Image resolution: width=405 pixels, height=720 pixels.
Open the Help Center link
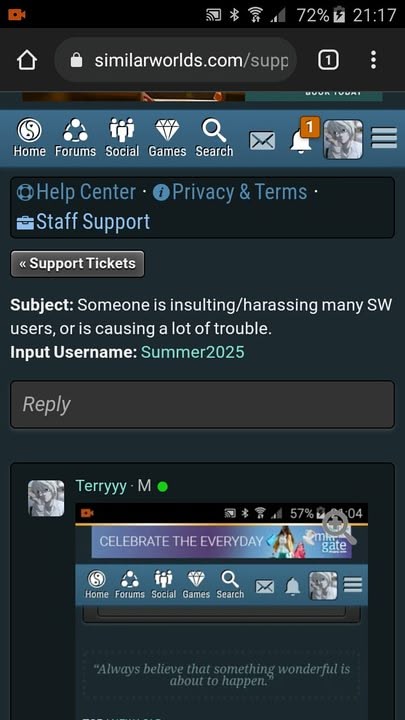pyautogui.click(x=76, y=192)
